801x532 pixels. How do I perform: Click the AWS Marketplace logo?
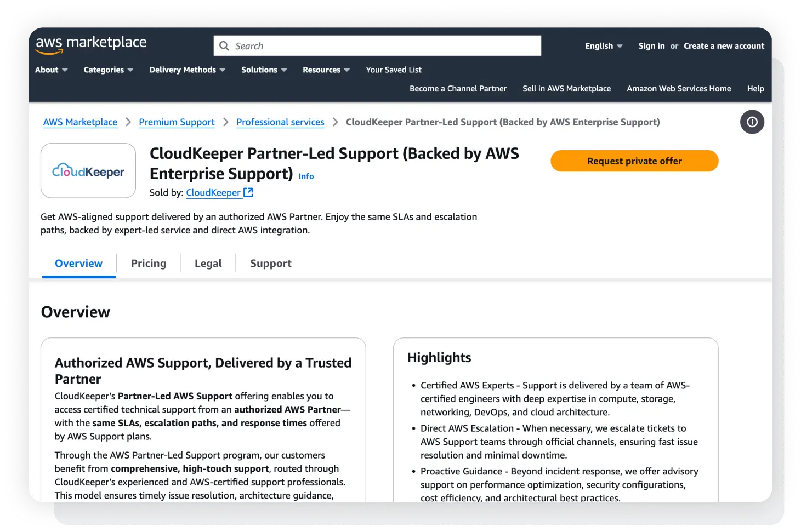coord(91,45)
